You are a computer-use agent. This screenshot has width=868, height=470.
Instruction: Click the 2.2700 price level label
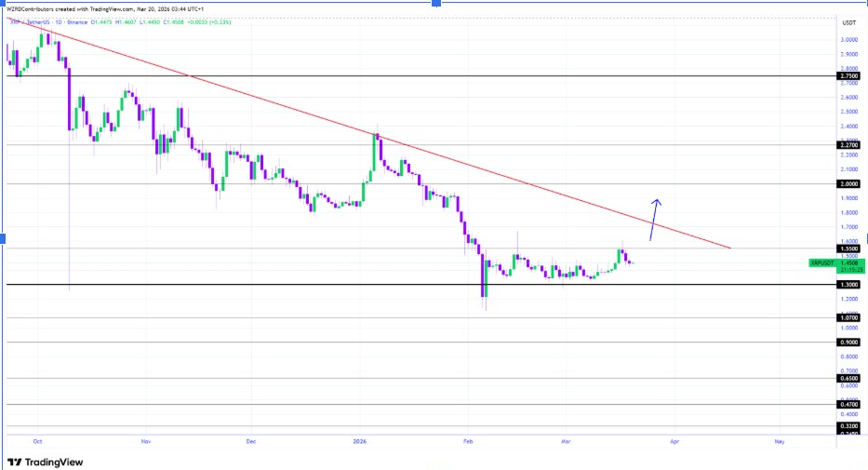click(848, 145)
